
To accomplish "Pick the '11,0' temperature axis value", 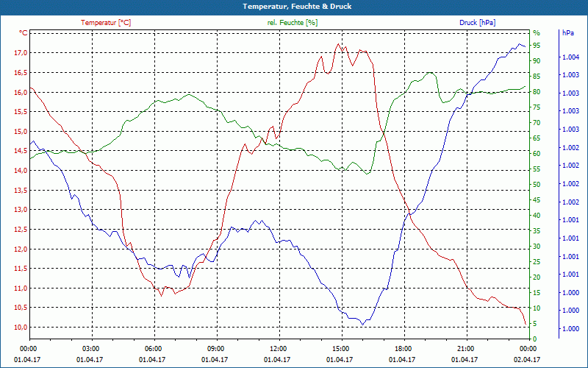I will [21, 288].
